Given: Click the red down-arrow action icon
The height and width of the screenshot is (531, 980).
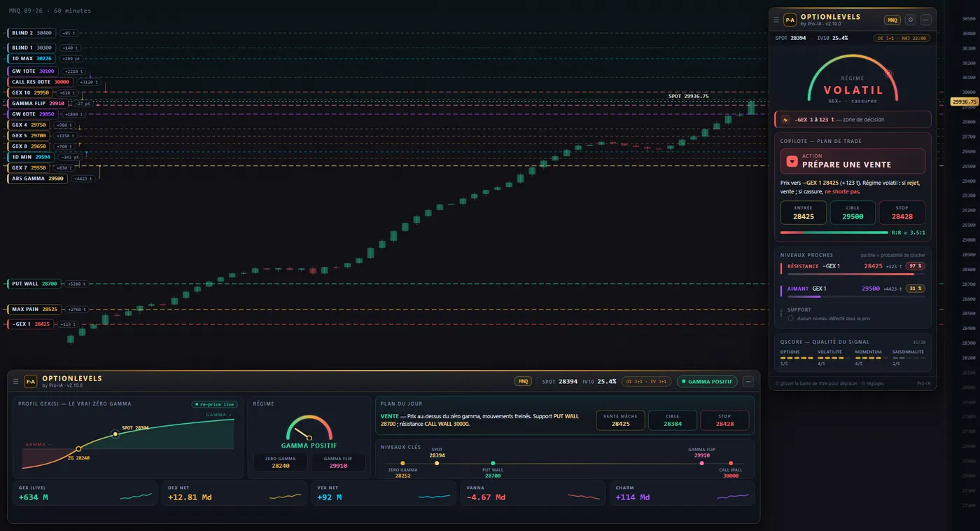Looking at the screenshot, I should tap(792, 161).
